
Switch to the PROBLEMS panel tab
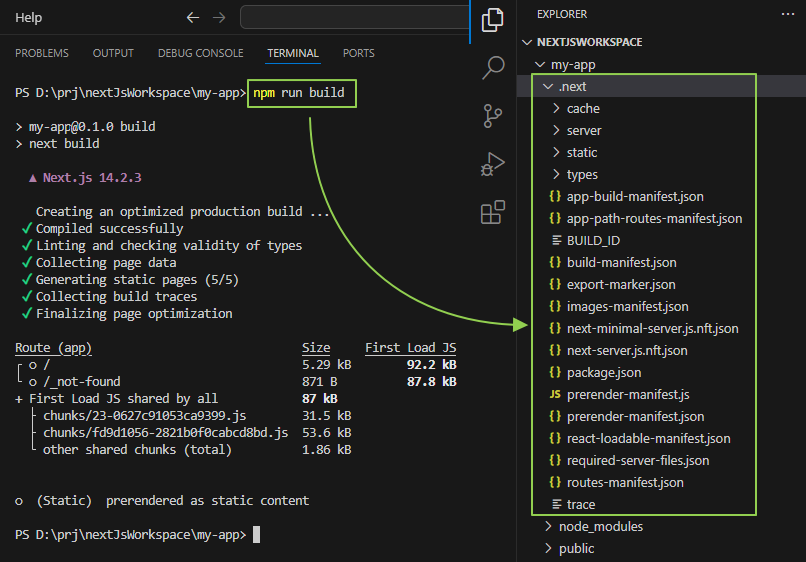tap(42, 53)
